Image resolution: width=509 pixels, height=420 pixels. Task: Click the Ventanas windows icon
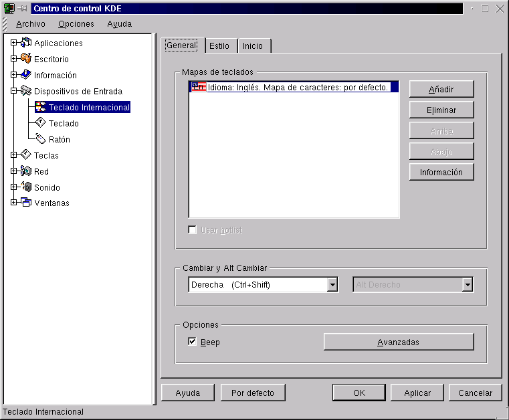coord(26,203)
